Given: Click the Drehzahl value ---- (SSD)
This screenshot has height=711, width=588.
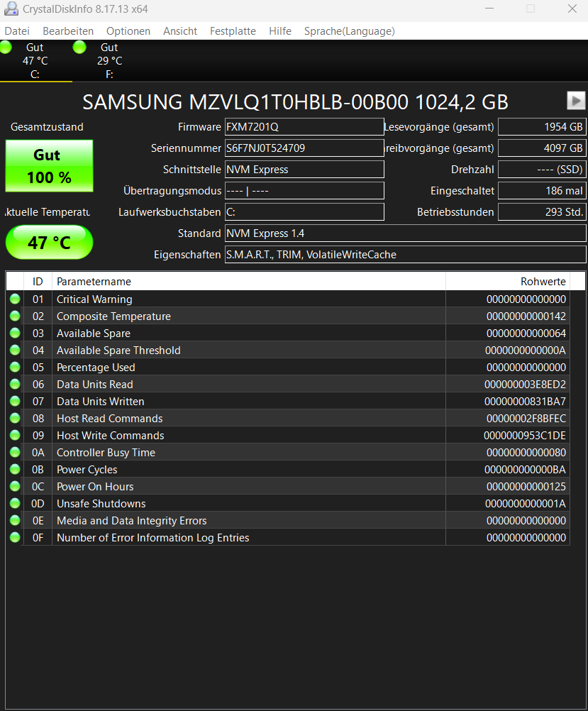Looking at the screenshot, I should [x=542, y=170].
